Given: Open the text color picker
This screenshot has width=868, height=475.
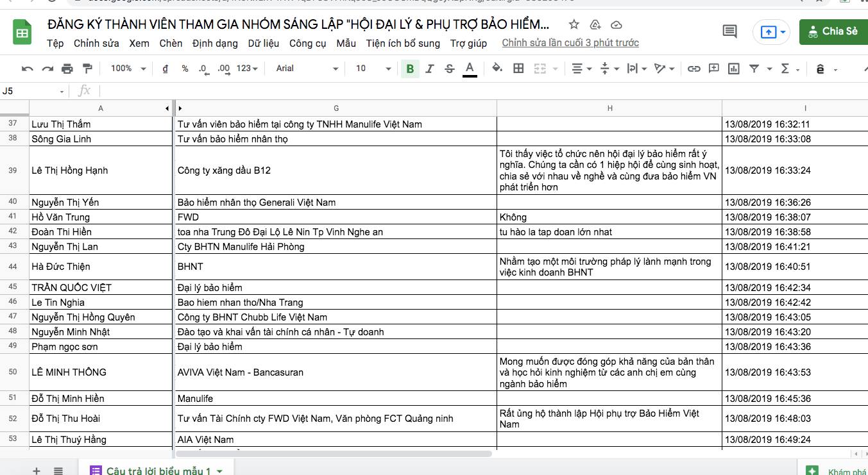Looking at the screenshot, I should coord(470,69).
